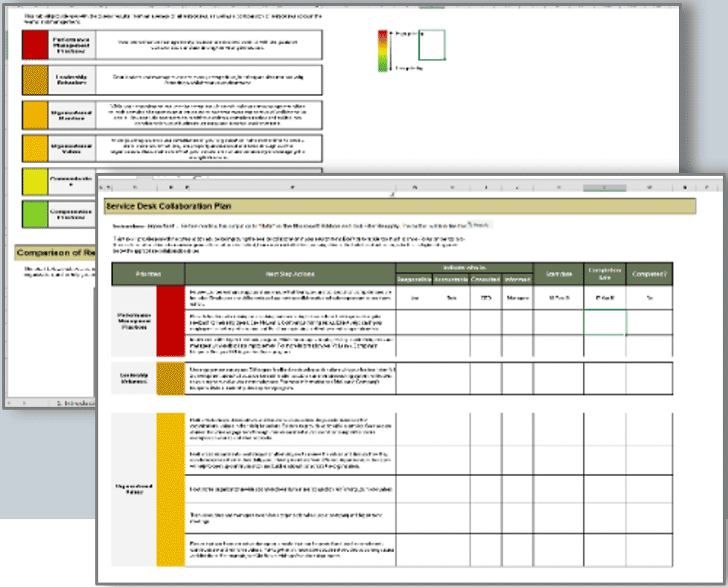Viewport: 728px width, 587px height.
Task: Click the first row's Completion date value
Action: point(604,298)
